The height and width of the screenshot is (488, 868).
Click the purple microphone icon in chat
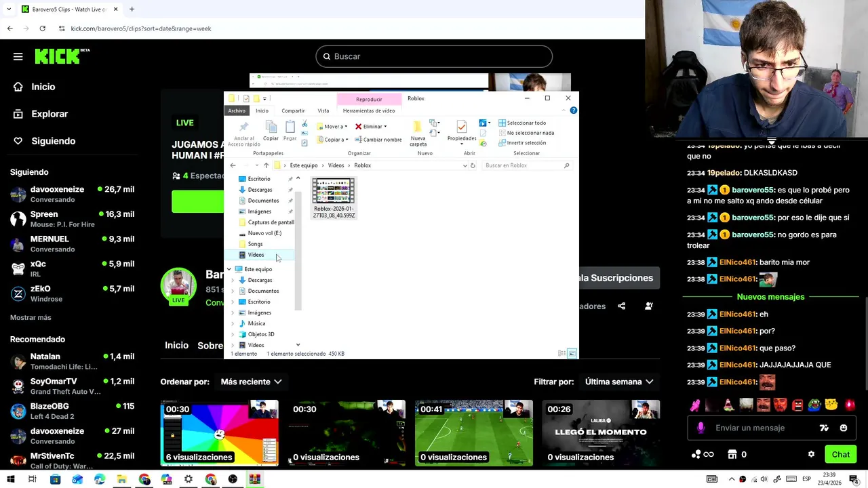[701, 428]
